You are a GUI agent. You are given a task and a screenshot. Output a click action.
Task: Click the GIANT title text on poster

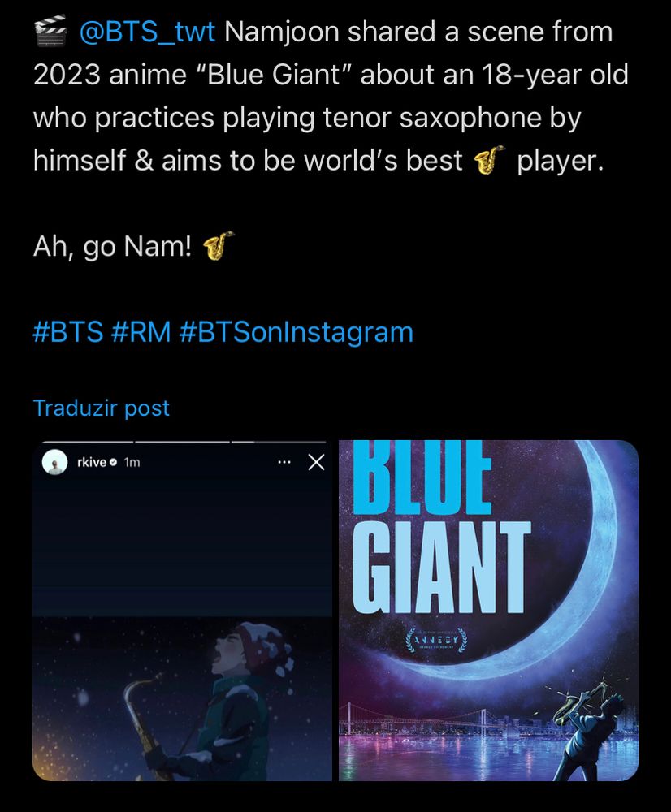coord(441,568)
